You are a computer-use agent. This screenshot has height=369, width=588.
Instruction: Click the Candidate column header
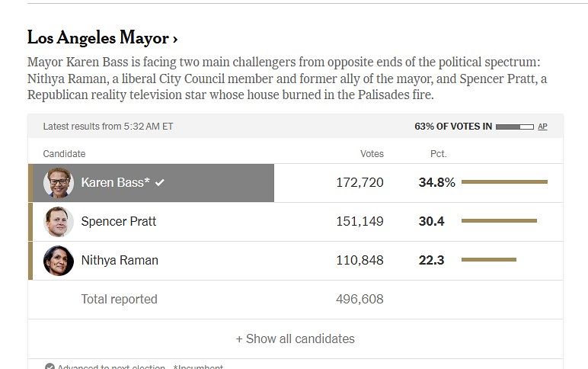pos(64,154)
